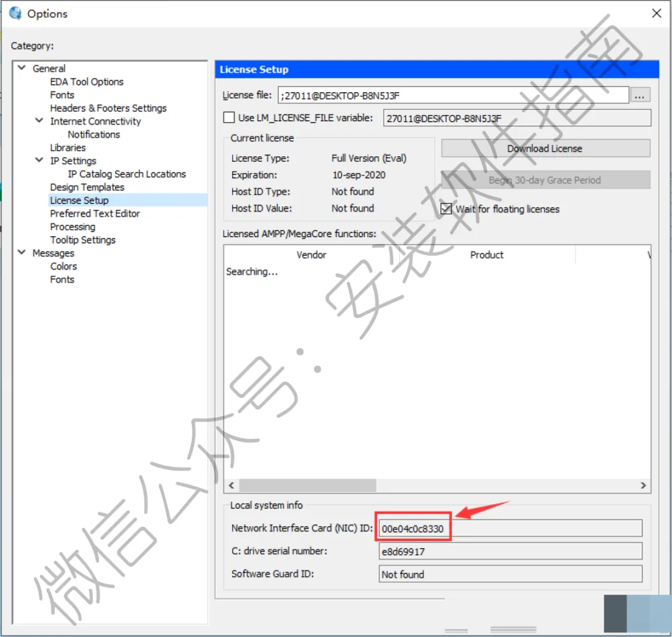Open Tooltip Settings
672x637 pixels.
coord(83,240)
